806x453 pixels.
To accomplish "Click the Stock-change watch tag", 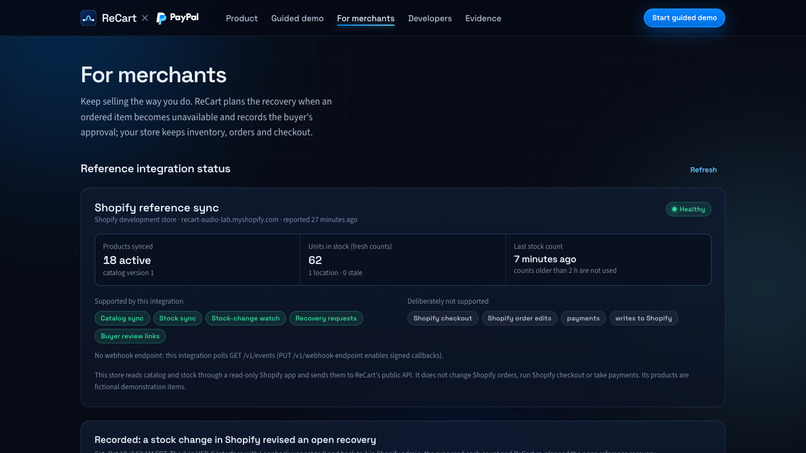I will click(x=246, y=318).
